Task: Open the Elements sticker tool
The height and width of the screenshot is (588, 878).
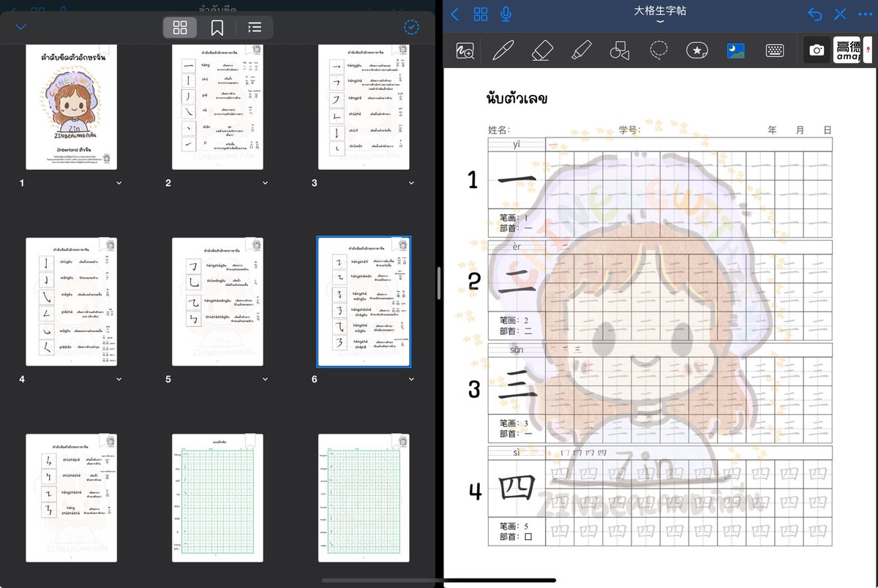Action: tap(697, 50)
